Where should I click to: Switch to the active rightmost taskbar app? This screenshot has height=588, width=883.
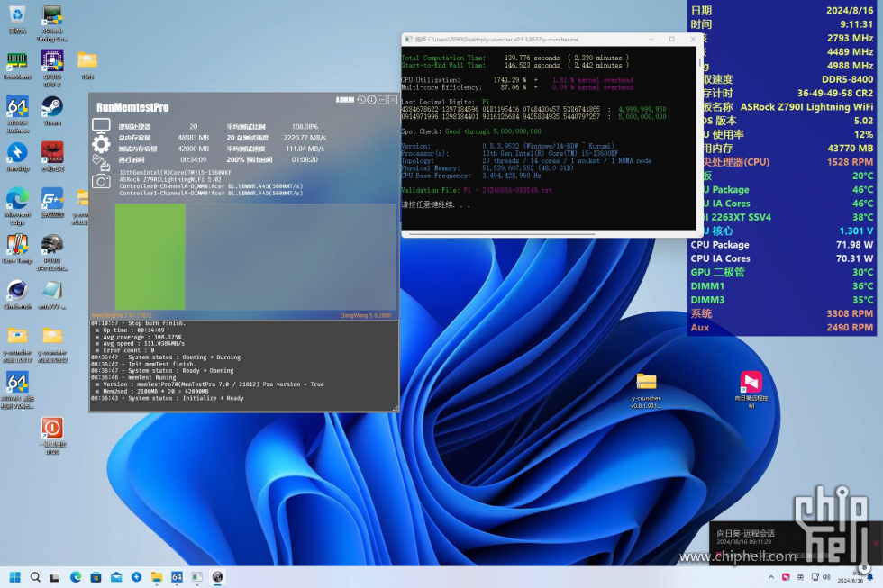pos(217,577)
